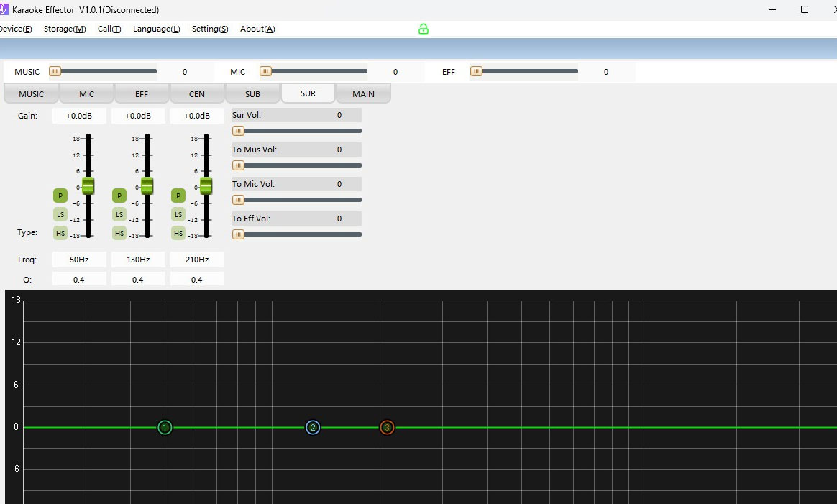Set 210Hz band to HS filter type
The width and height of the screenshot is (837, 504).
click(178, 233)
